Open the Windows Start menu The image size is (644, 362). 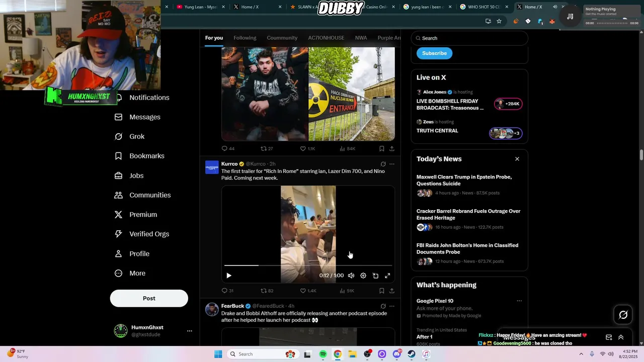[218, 354]
